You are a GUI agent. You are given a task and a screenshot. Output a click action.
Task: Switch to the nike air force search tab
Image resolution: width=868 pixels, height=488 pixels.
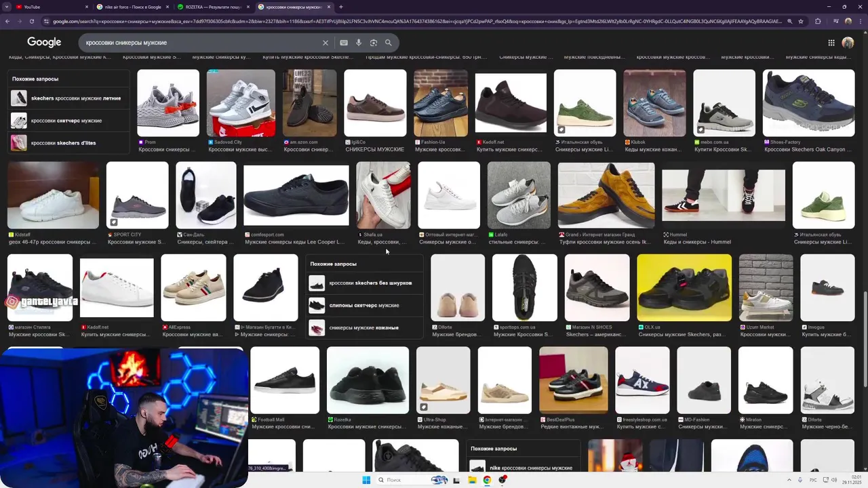132,7
